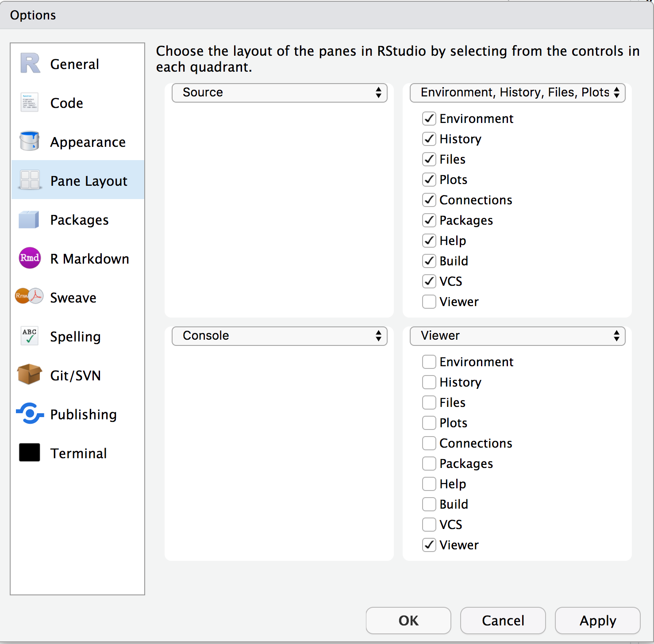Check Plots in the Viewer quadrant
Image resolution: width=654 pixels, height=644 pixels.
coord(429,423)
